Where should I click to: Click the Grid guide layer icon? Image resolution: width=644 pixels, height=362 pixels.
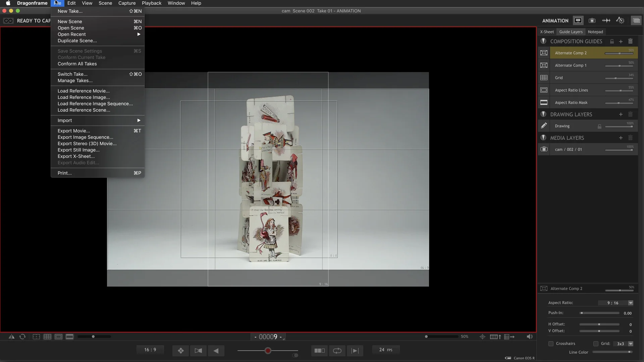[544, 78]
